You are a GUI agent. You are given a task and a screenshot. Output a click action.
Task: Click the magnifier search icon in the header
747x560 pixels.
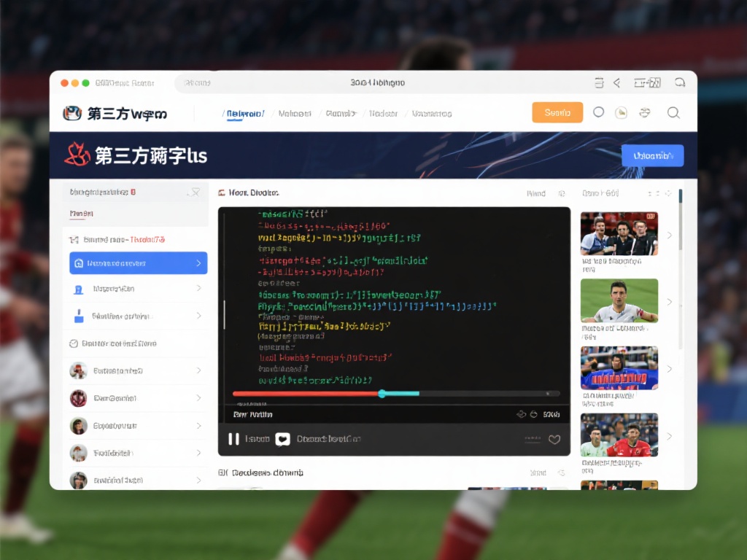(x=673, y=112)
